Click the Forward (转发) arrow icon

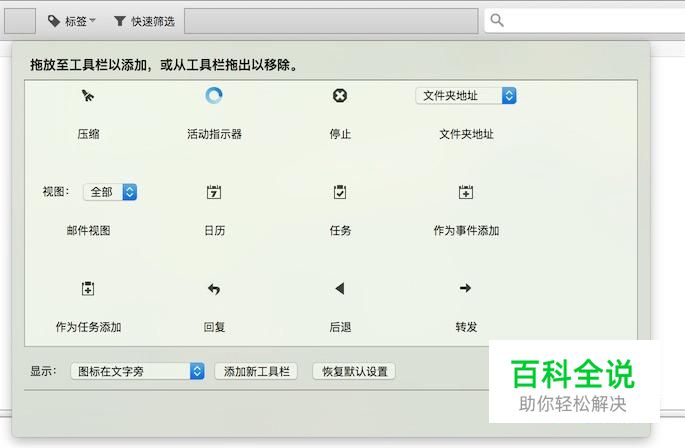465,288
